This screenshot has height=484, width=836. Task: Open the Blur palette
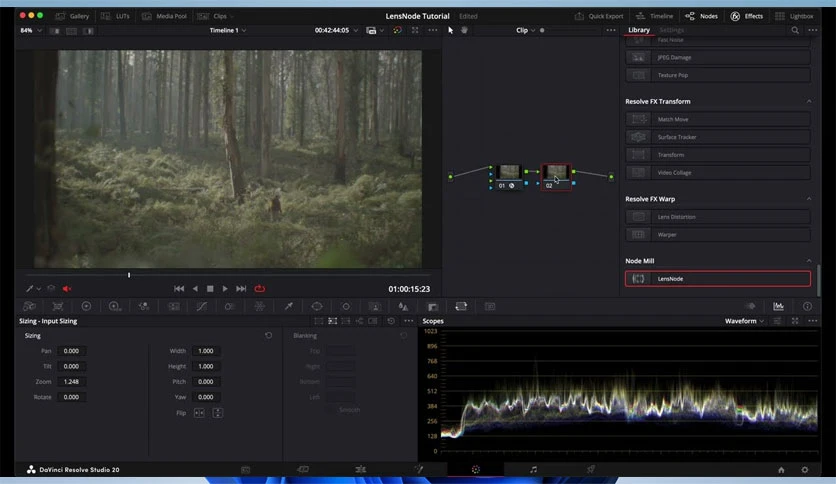tap(403, 306)
